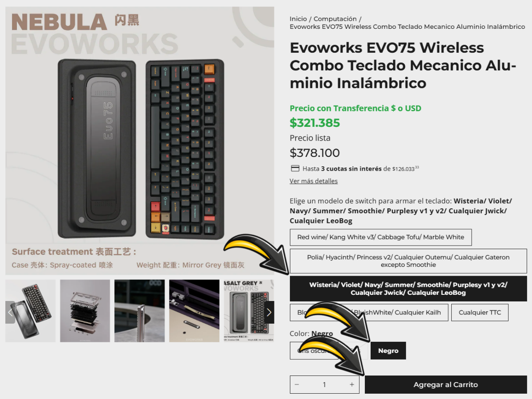Show the Basalt Grey thumbnail image

[x=249, y=311]
